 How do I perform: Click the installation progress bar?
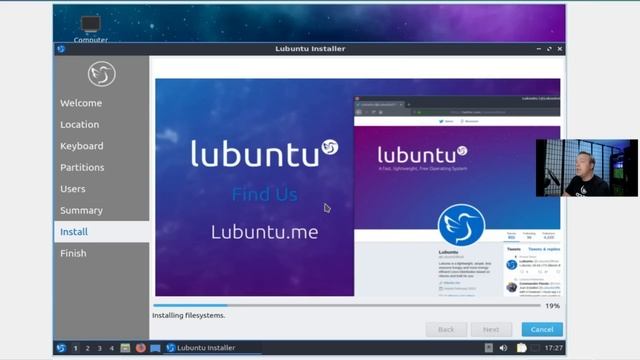pyautogui.click(x=347, y=305)
